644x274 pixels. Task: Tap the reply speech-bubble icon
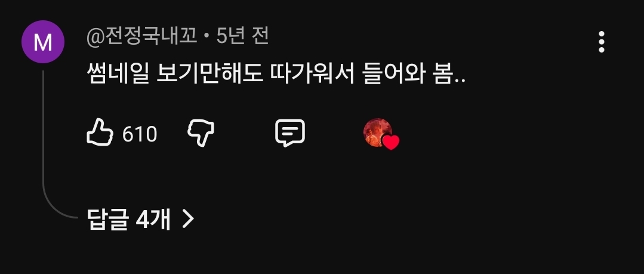290,133
